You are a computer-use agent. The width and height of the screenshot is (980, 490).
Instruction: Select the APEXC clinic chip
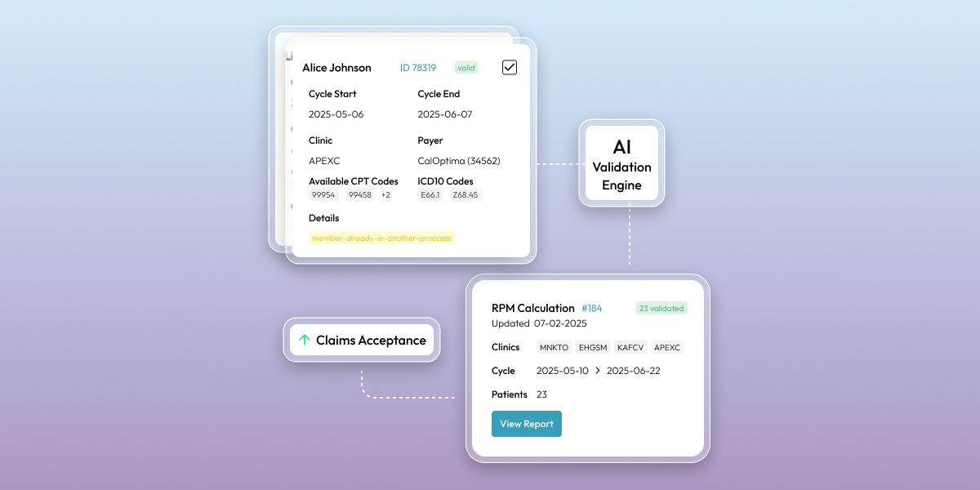tap(666, 347)
